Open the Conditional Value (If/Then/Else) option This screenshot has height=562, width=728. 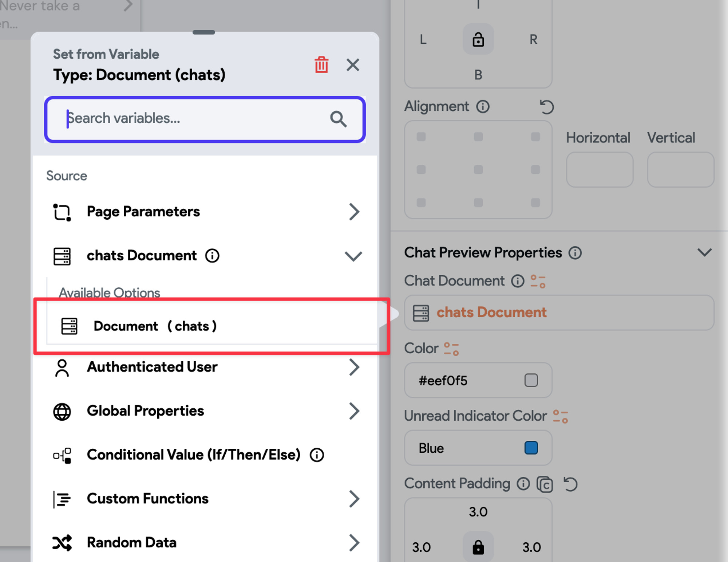click(x=193, y=455)
